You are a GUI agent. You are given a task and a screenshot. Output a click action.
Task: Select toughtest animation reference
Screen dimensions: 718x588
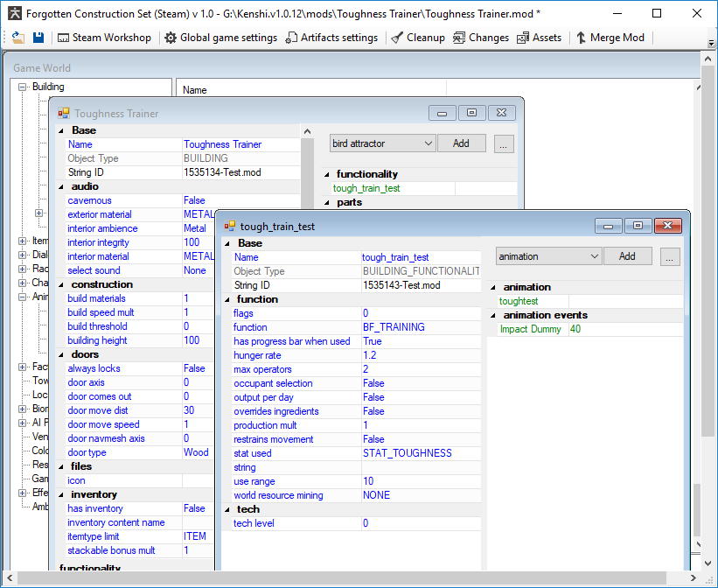click(519, 301)
